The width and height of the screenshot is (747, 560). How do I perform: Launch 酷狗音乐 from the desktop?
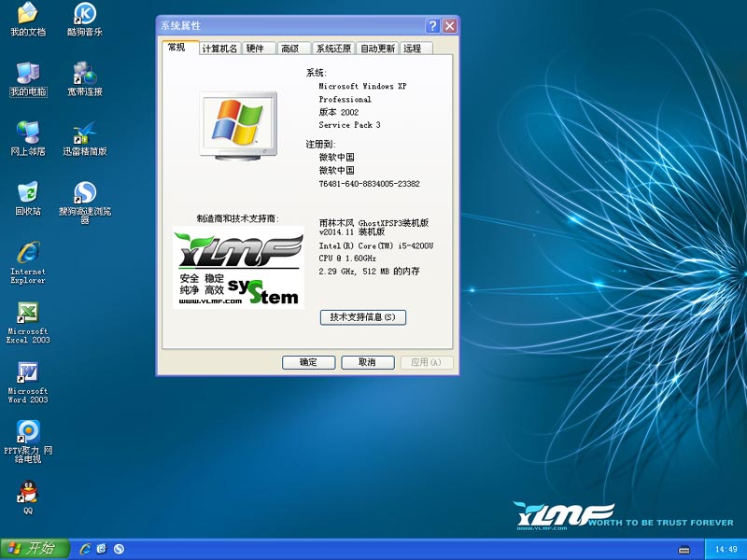coord(85,20)
